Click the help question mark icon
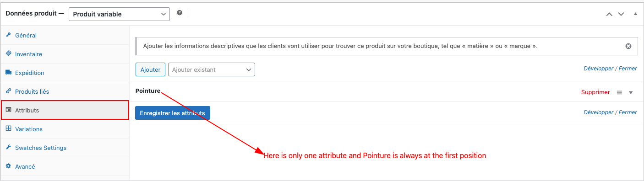 180,13
